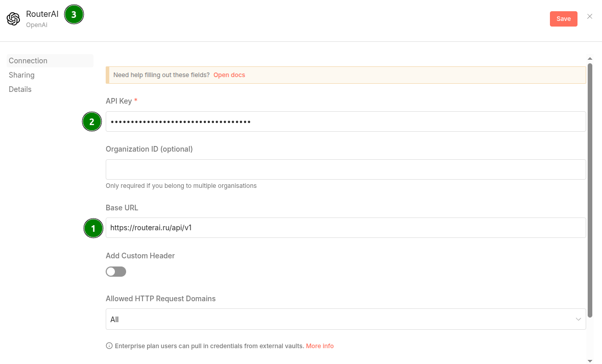
Task: Expand the Allowed HTTP Request Domains dropdown
Action: point(345,319)
